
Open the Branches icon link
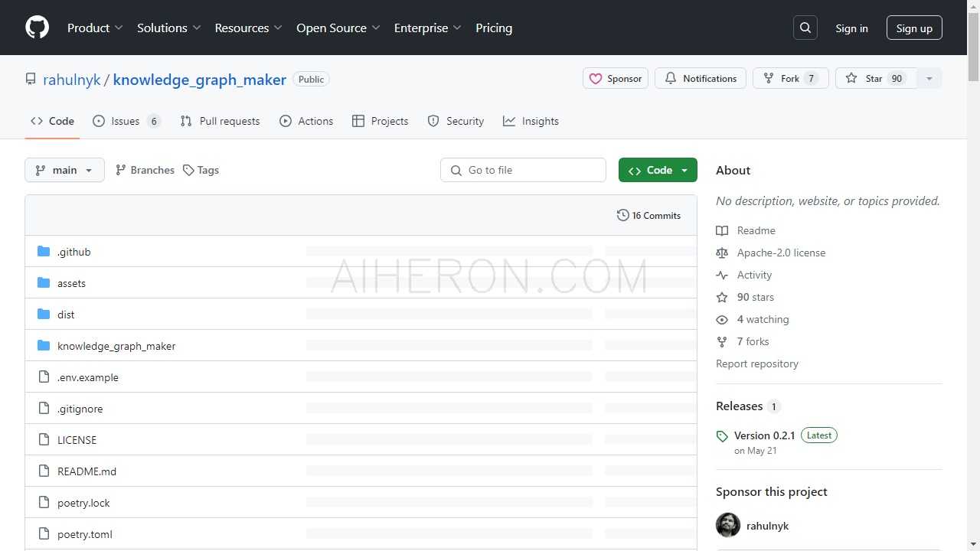point(121,169)
